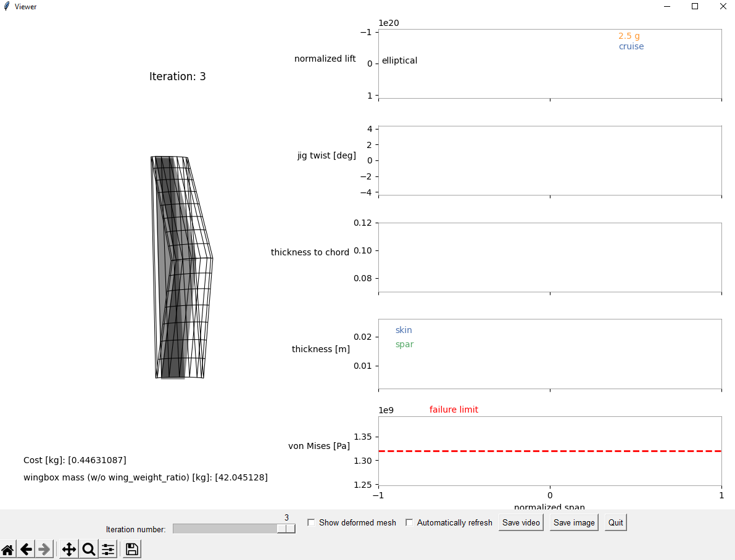The height and width of the screenshot is (560, 735).
Task: Toggle the Show deformed mesh checkbox off
Action: point(311,522)
